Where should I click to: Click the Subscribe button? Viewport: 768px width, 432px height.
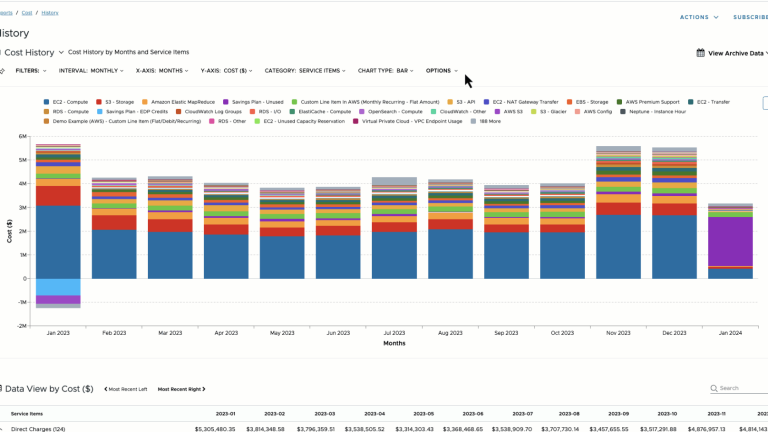tap(750, 17)
